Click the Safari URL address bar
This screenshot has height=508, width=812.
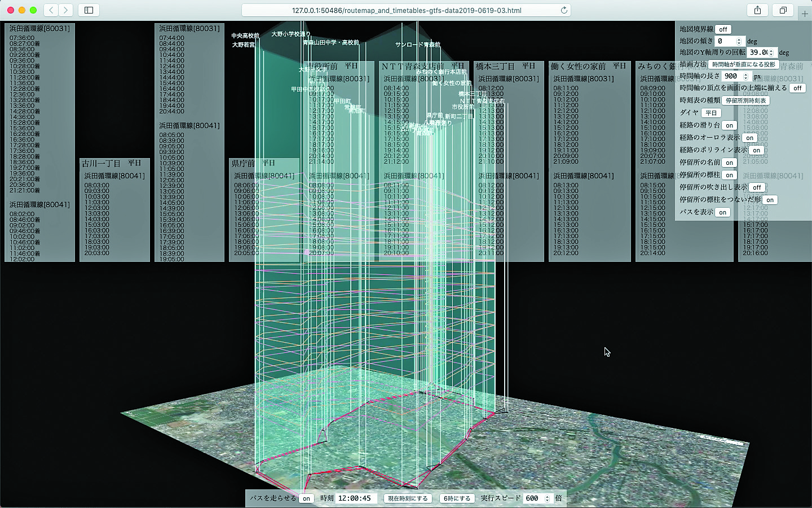click(406, 10)
